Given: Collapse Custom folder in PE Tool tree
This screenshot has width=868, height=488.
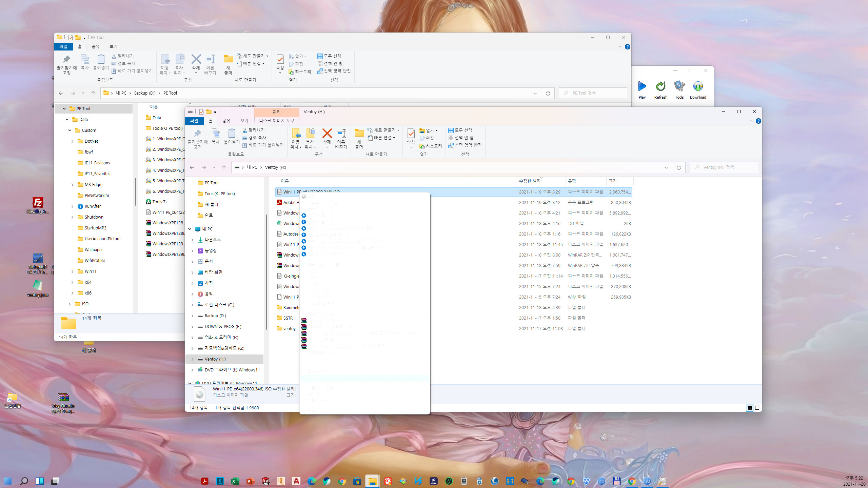Looking at the screenshot, I should [70, 130].
